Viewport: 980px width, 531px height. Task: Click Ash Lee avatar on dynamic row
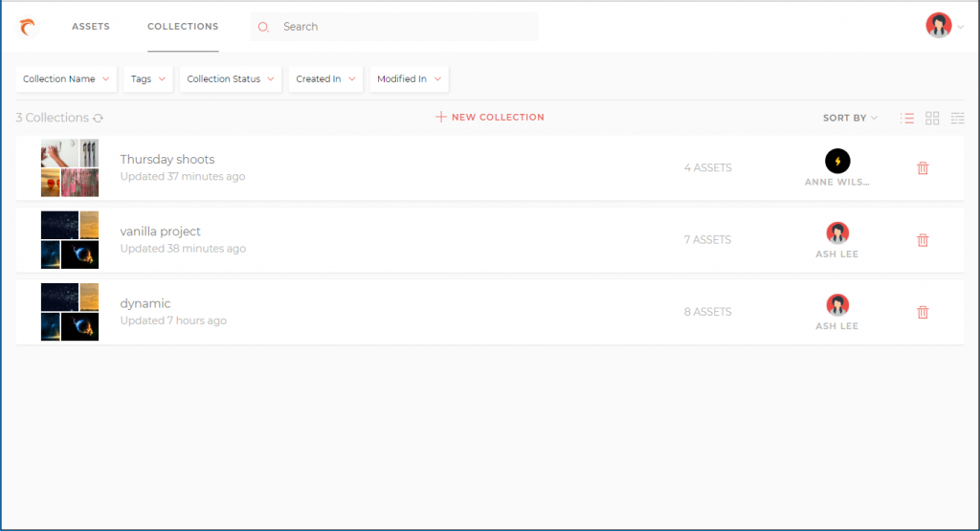tap(837, 305)
